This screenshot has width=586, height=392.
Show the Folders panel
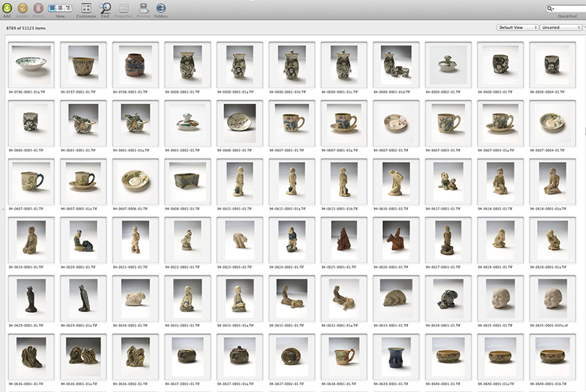click(160, 7)
